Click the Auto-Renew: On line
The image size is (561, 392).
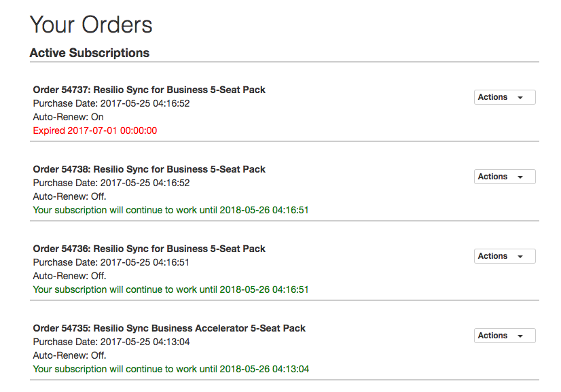click(x=68, y=117)
